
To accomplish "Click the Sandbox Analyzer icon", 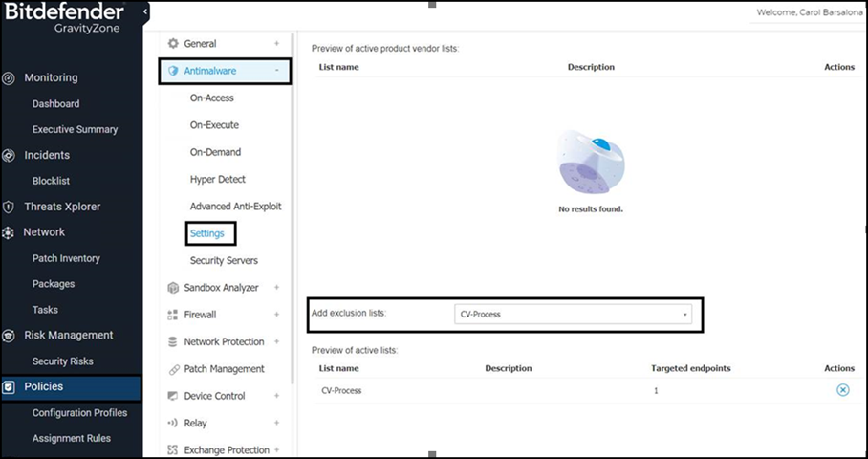I will 173,288.
